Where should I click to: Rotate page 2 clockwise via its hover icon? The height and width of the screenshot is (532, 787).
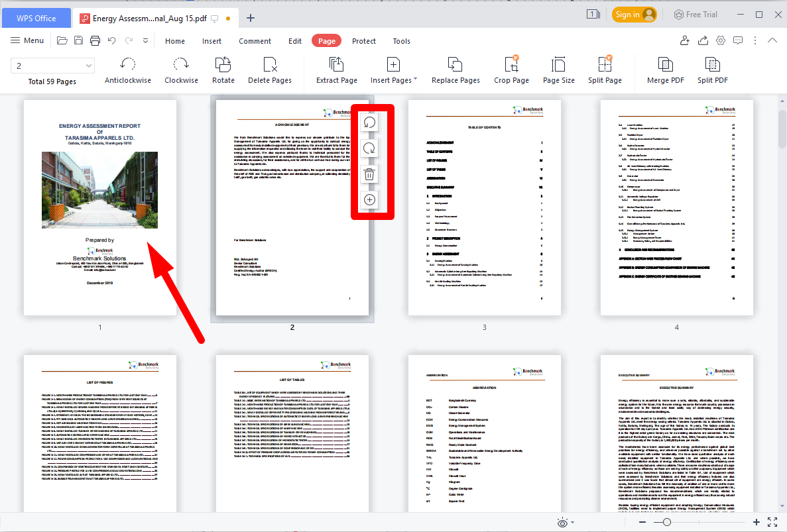click(369, 148)
